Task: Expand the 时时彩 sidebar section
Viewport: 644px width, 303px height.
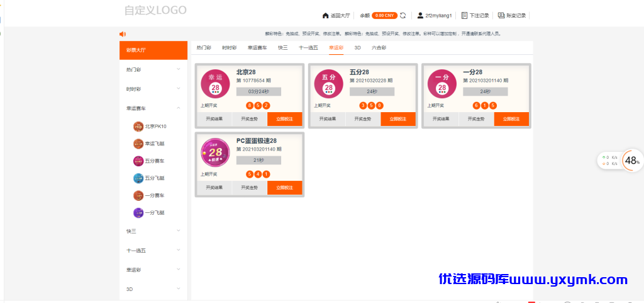Action: click(x=153, y=89)
